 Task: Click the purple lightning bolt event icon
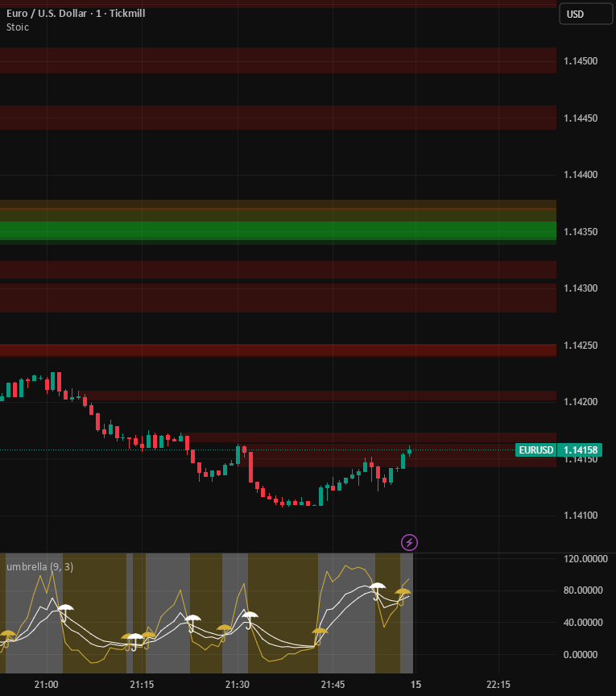[409, 542]
